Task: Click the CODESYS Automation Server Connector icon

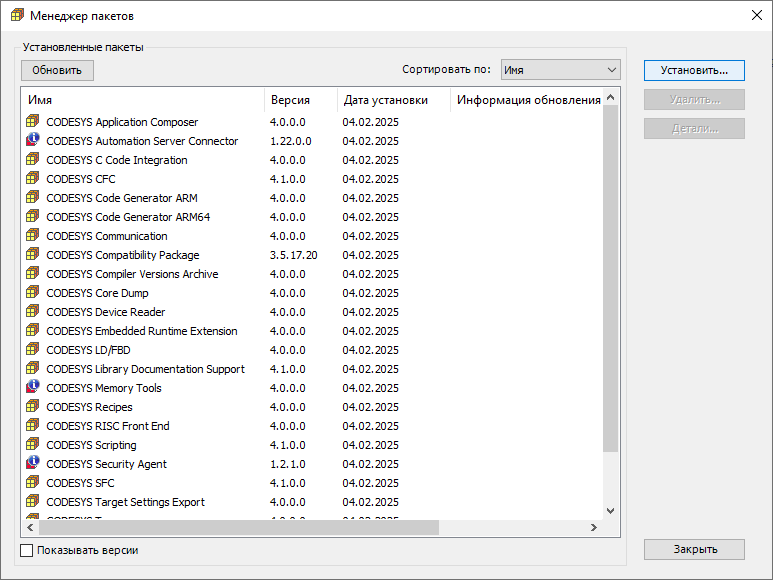Action: coord(33,141)
